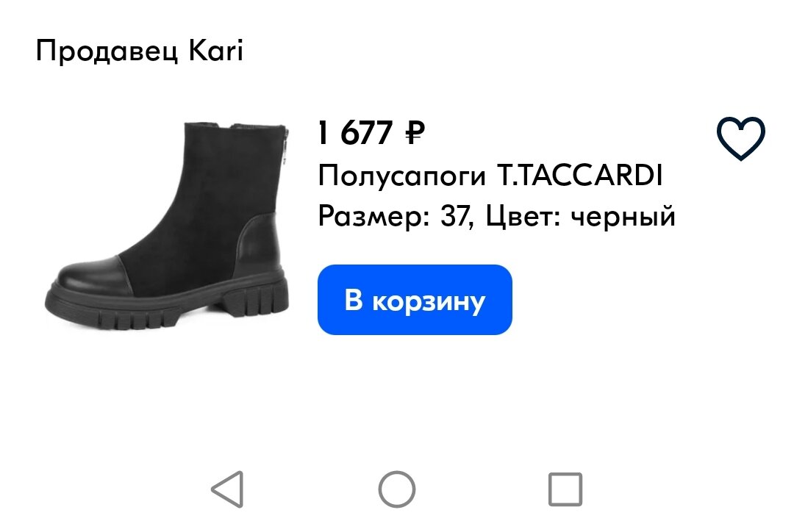
Task: Tap the Android home circle button
Action: pos(397,489)
